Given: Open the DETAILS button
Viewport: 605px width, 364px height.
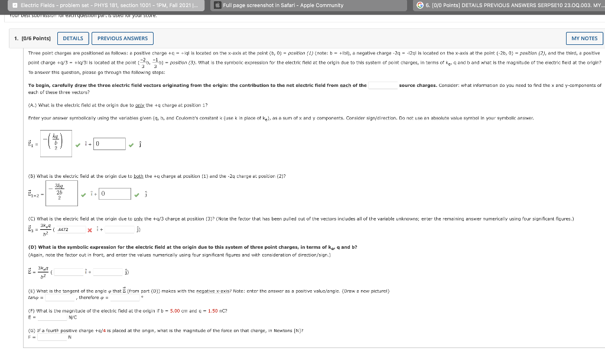Looking at the screenshot, I should click(x=73, y=38).
